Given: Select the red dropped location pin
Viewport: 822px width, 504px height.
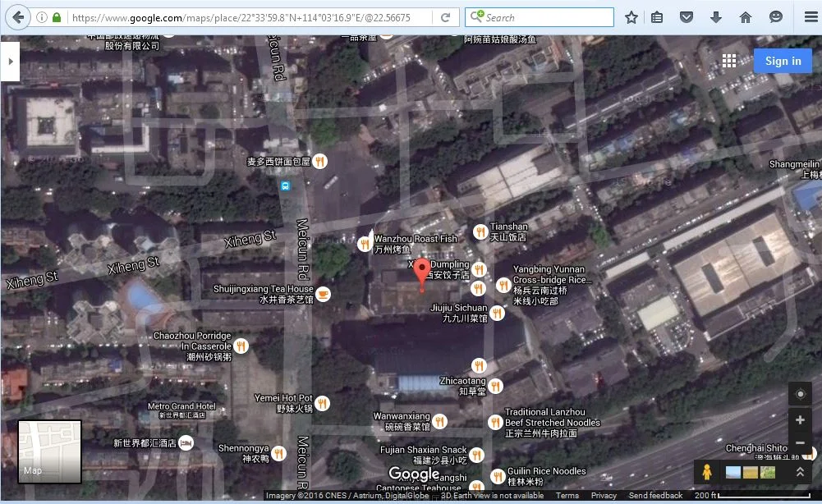Looking at the screenshot, I should coord(422,274).
